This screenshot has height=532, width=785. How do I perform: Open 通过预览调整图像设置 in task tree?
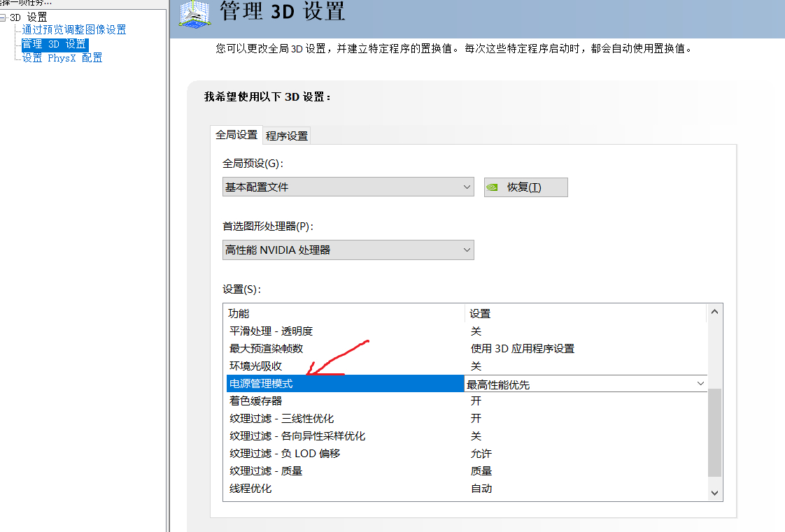click(74, 29)
